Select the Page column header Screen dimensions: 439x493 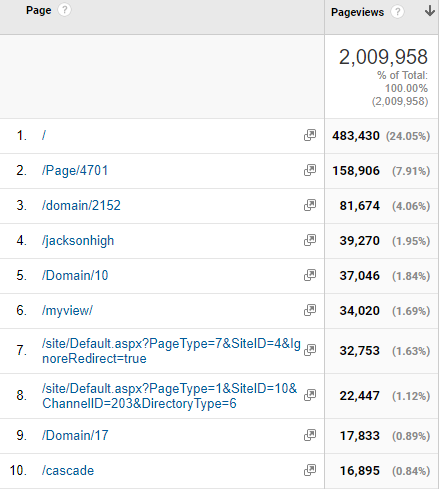[x=39, y=10]
